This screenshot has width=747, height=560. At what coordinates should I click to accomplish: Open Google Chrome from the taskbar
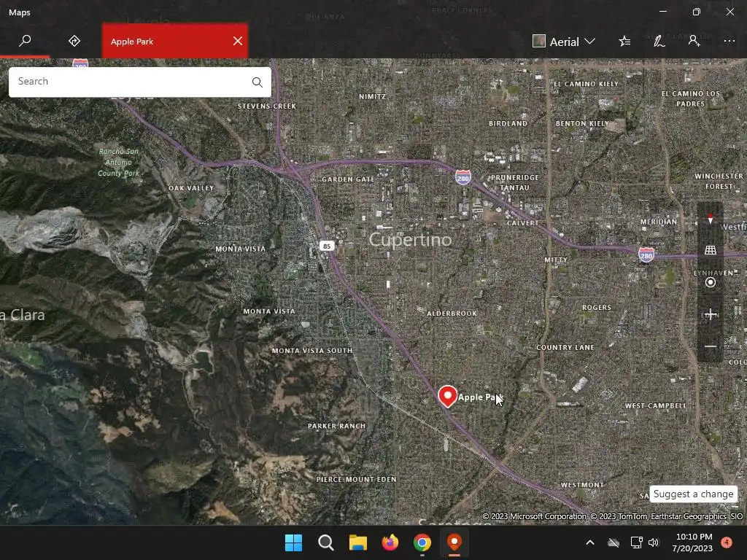click(422, 542)
